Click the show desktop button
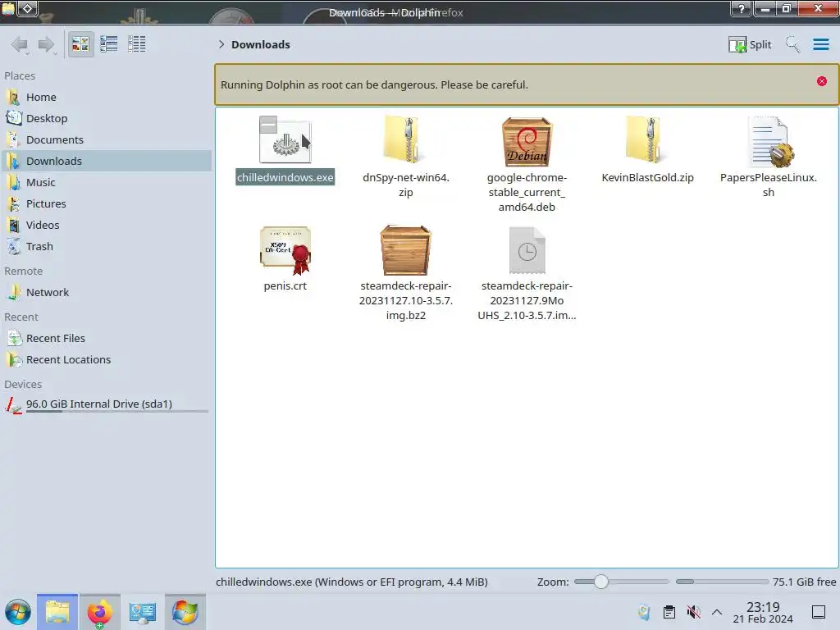Viewport: 840px width, 630px height. pyautogui.click(x=819, y=612)
